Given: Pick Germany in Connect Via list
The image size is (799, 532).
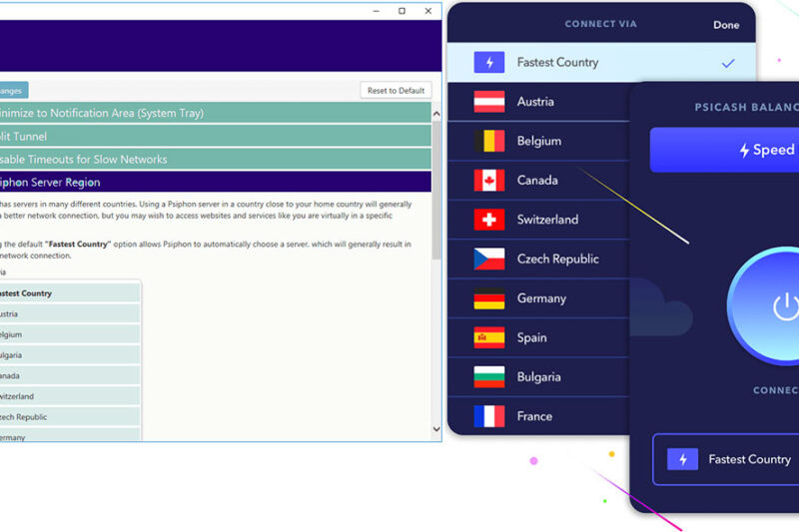Looking at the screenshot, I should (x=538, y=298).
